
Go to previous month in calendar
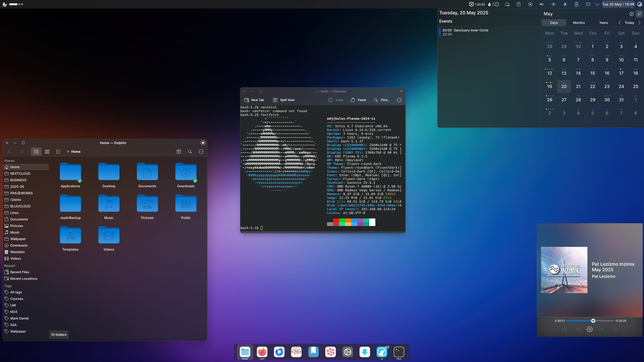point(620,23)
